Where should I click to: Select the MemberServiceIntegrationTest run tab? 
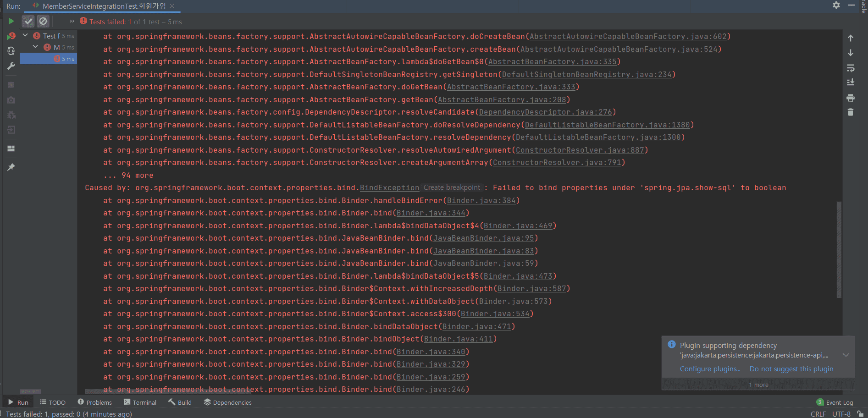click(104, 6)
